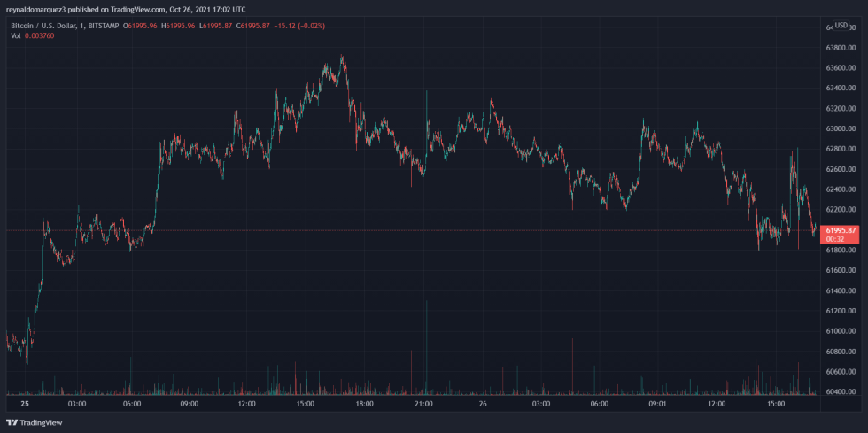The height and width of the screenshot is (433, 868).
Task: Click the 00:32 bar countdown timer
Action: (833, 239)
